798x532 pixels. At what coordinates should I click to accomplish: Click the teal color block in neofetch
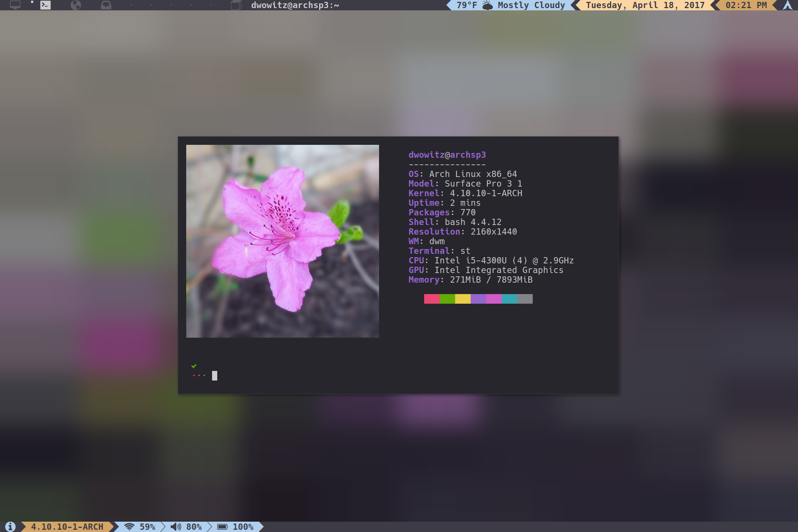point(509,299)
